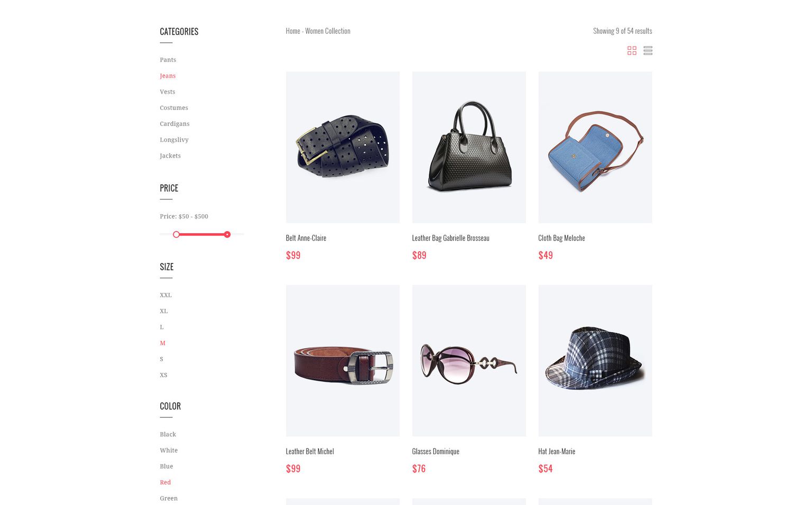Open the Belt Anne-Claire product image
Image resolution: width=812 pixels, height=505 pixels.
click(x=343, y=147)
